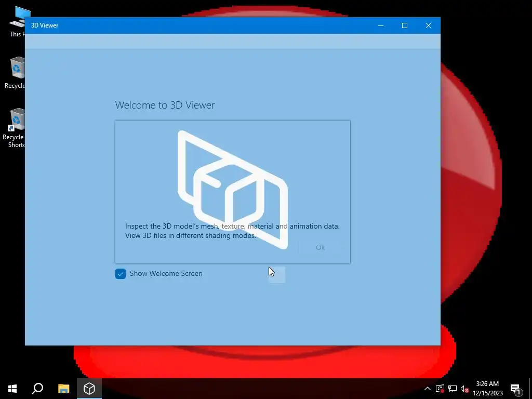Close the 3D Viewer window
The width and height of the screenshot is (532, 399).
click(x=429, y=25)
